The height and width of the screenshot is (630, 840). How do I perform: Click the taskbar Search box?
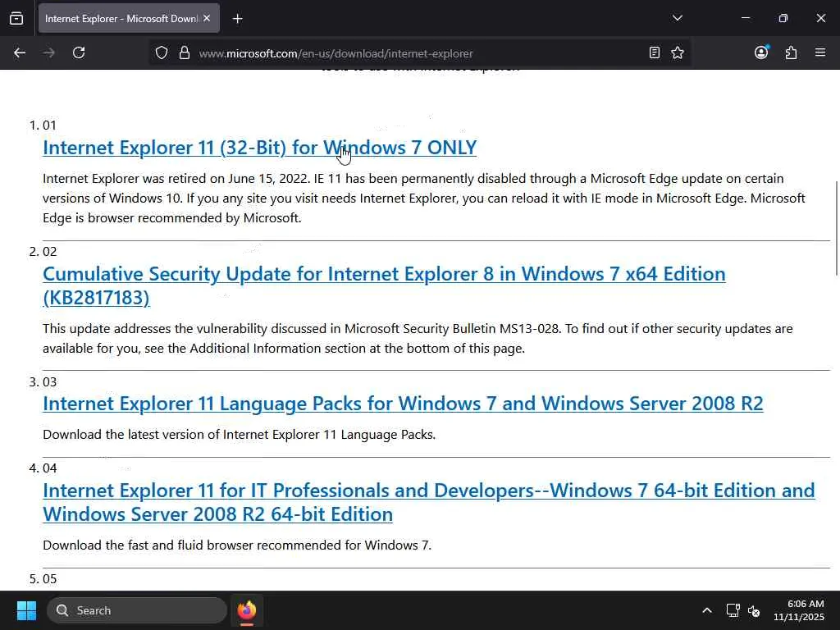pyautogui.click(x=137, y=610)
